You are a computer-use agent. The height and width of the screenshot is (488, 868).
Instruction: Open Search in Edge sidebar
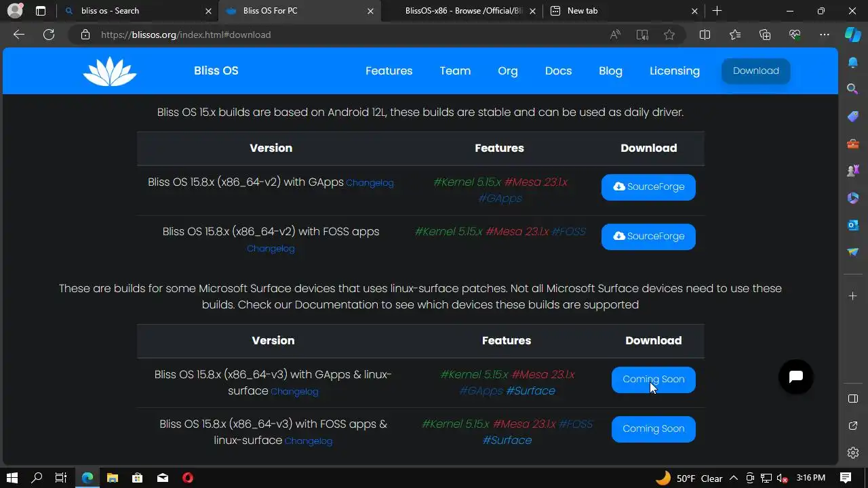[x=853, y=89]
